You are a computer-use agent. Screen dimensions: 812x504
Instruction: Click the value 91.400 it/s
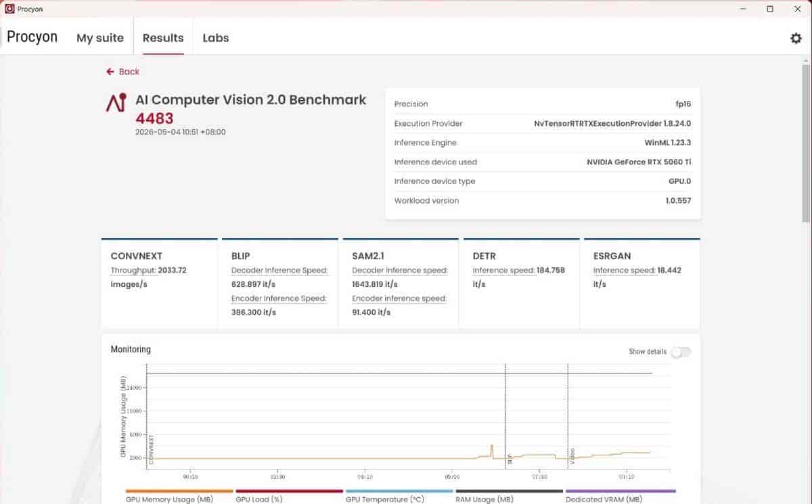(372, 313)
